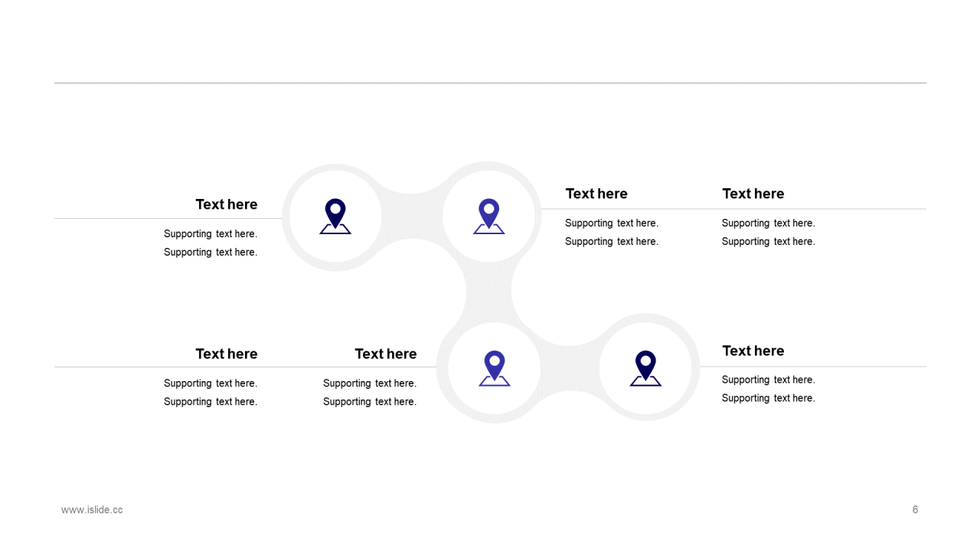Select the lower 'Text here' heading left of blue pin
The image size is (980, 551).
(x=386, y=354)
